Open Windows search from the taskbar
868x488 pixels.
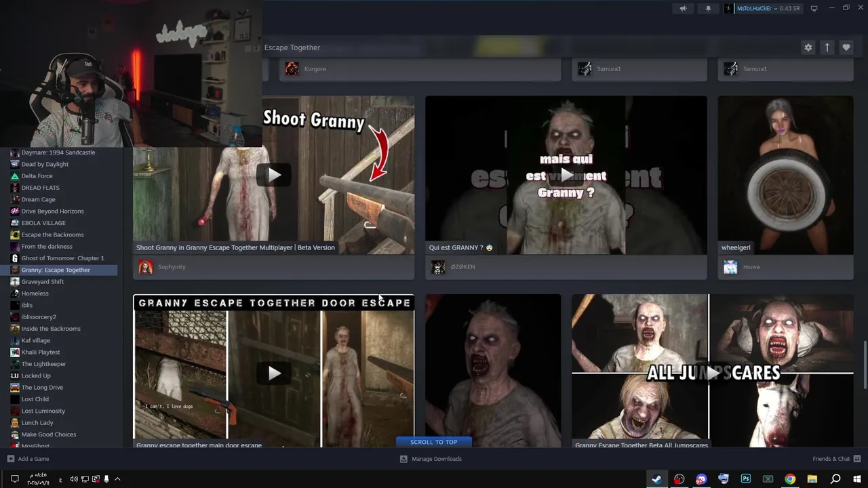pos(835,479)
